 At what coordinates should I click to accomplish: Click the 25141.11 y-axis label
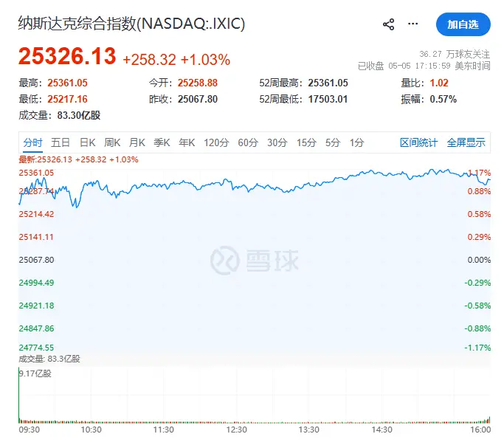pos(36,237)
